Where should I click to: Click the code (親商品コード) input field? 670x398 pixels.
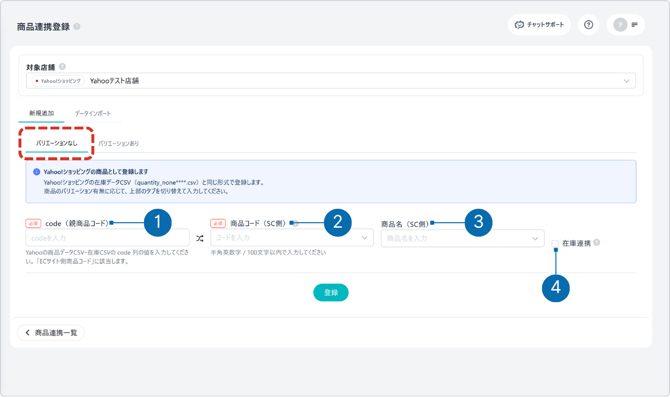coord(107,238)
